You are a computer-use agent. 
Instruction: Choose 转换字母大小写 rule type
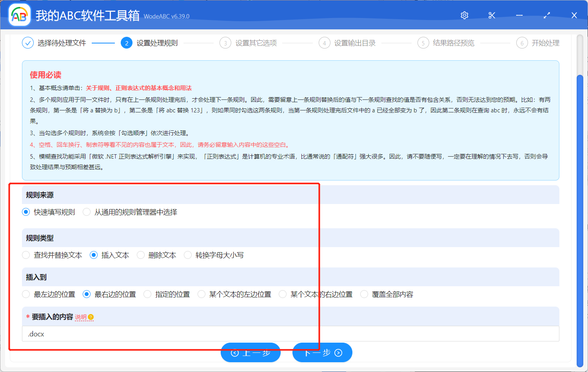pos(187,255)
